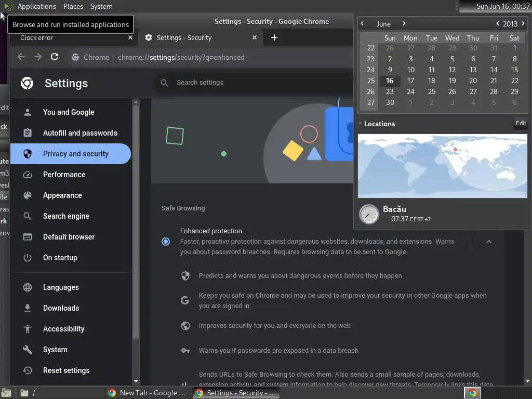Go to next year after 2013
Viewport: 532px width, 399px height.
click(x=523, y=24)
